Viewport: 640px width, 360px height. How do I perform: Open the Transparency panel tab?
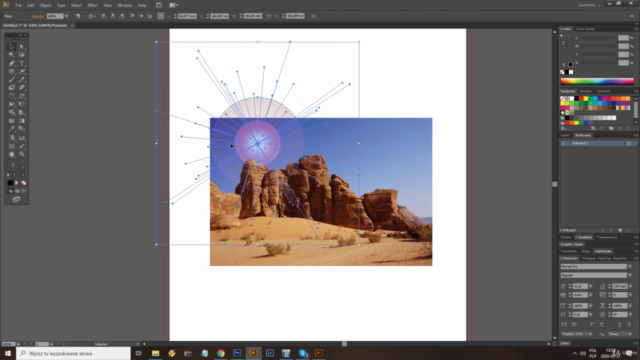(x=607, y=237)
